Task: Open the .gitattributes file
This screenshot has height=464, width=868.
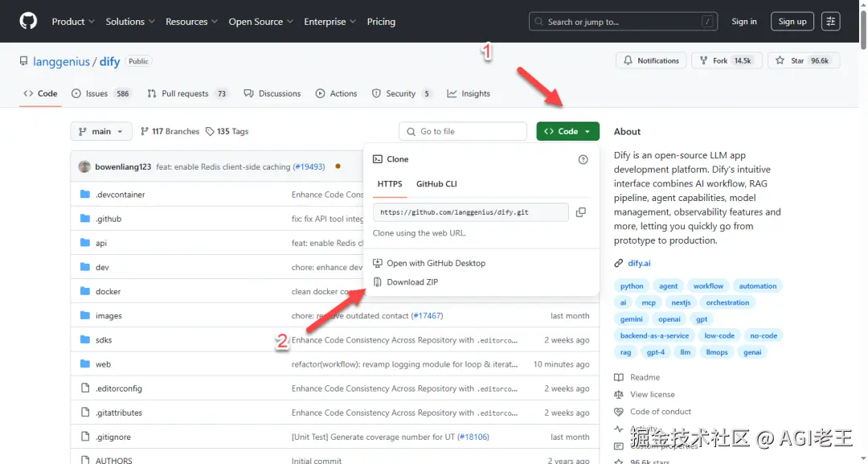Action: tap(118, 413)
